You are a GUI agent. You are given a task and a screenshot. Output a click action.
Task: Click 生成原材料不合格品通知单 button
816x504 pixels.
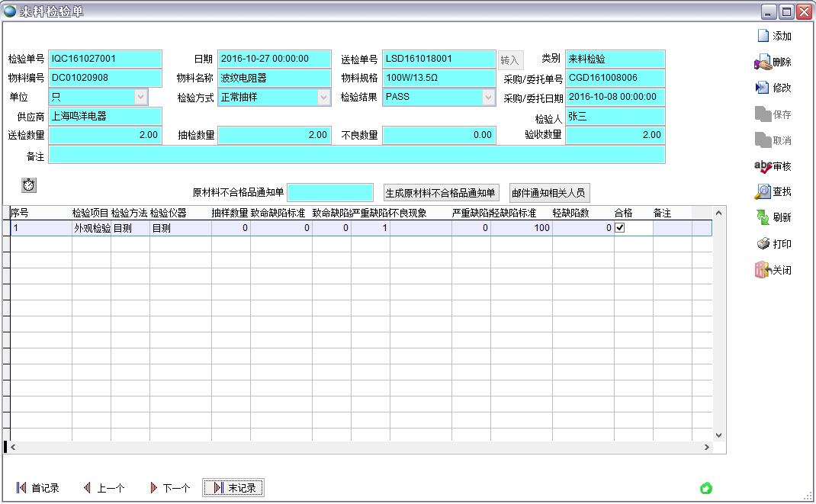click(x=440, y=193)
